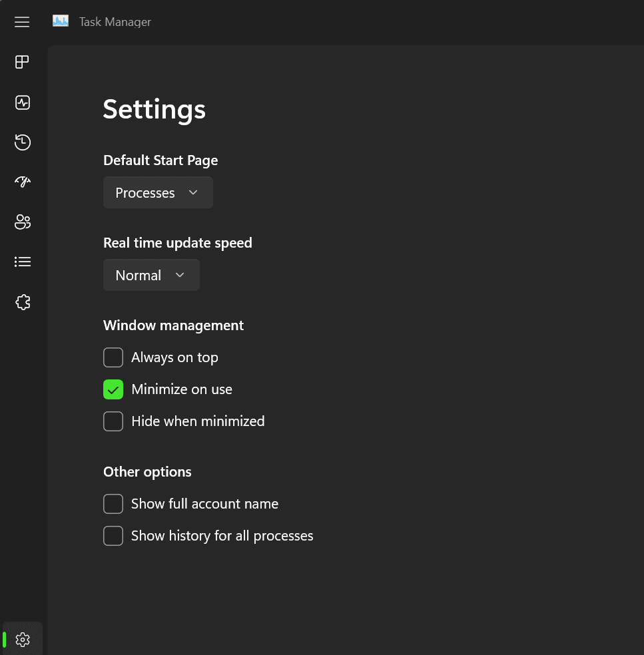The image size is (644, 655).
Task: Check Show full account name
Action: click(113, 504)
